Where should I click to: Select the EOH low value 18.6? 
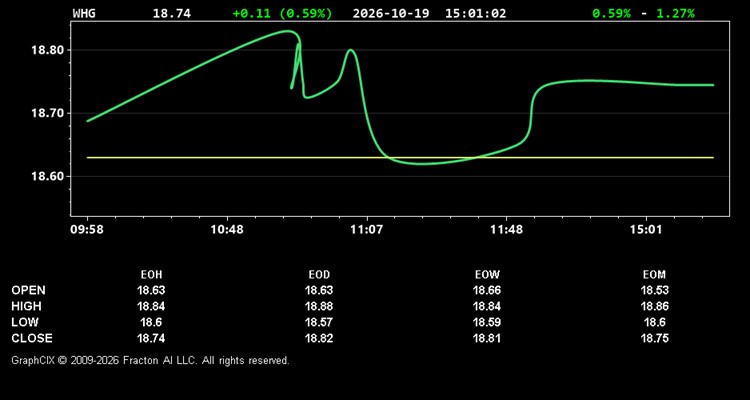pos(151,322)
